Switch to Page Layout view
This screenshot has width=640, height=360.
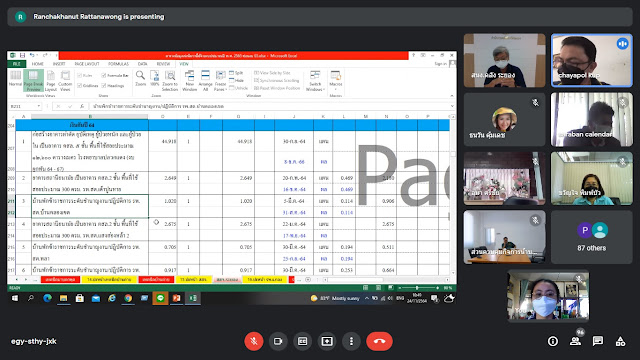point(51,80)
